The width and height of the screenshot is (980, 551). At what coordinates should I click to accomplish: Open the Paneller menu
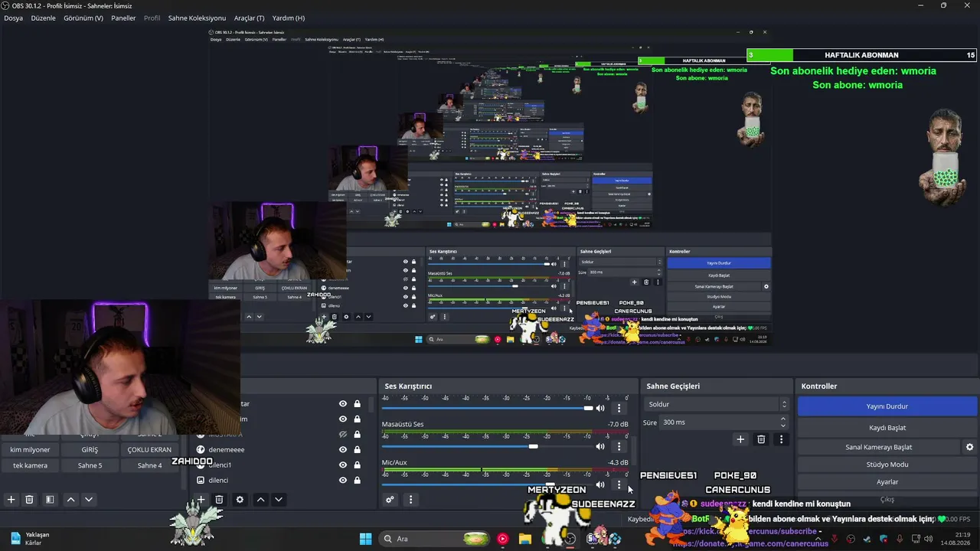123,18
